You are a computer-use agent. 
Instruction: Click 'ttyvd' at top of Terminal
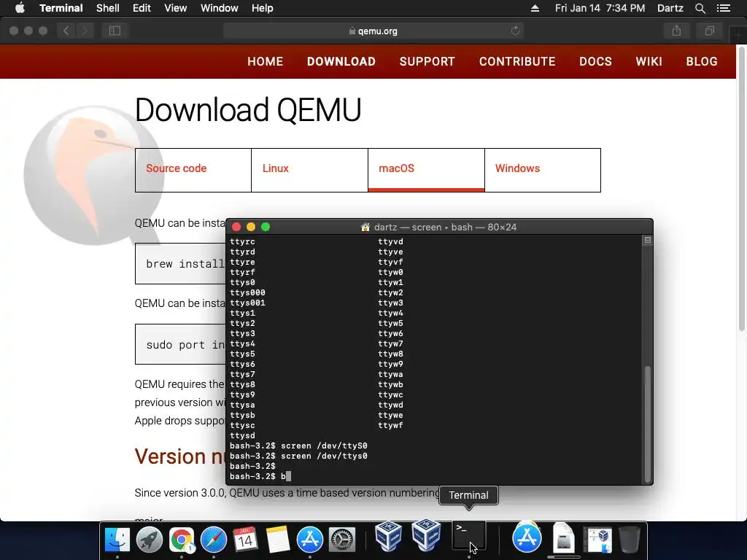coord(391,241)
